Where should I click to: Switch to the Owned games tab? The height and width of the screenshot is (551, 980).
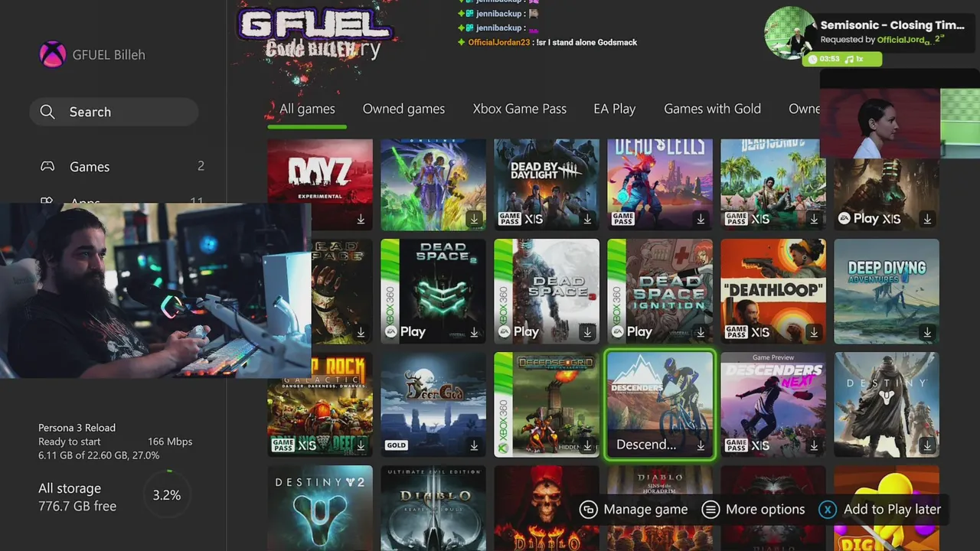pos(403,109)
